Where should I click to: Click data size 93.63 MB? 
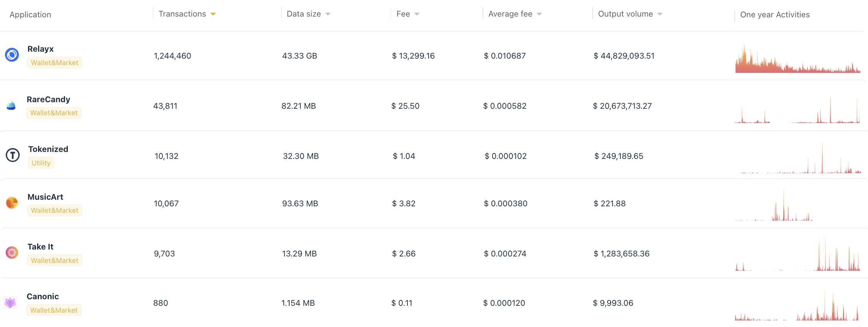(x=300, y=204)
